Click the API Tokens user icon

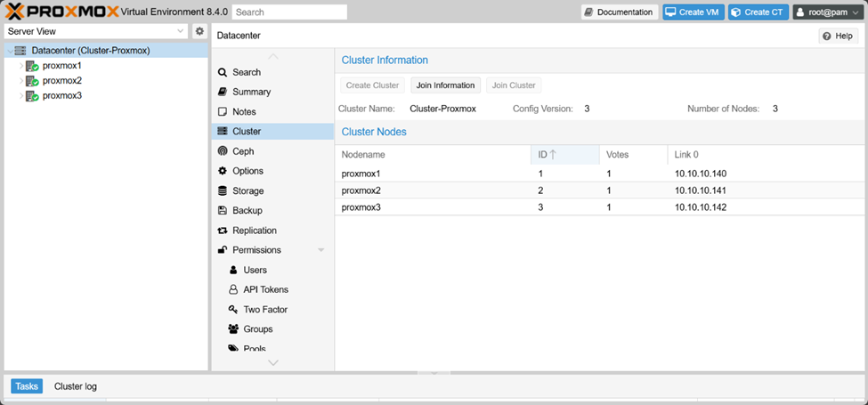[x=233, y=290]
